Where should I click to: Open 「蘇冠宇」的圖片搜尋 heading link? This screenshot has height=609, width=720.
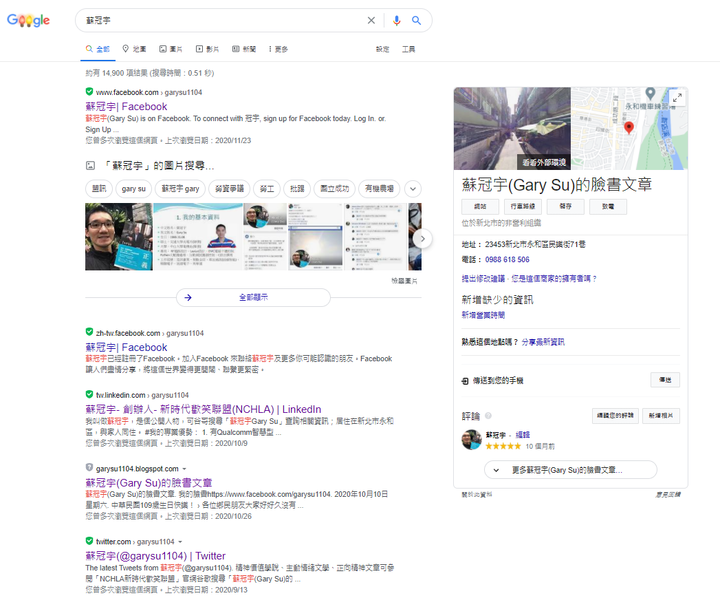coord(159,165)
